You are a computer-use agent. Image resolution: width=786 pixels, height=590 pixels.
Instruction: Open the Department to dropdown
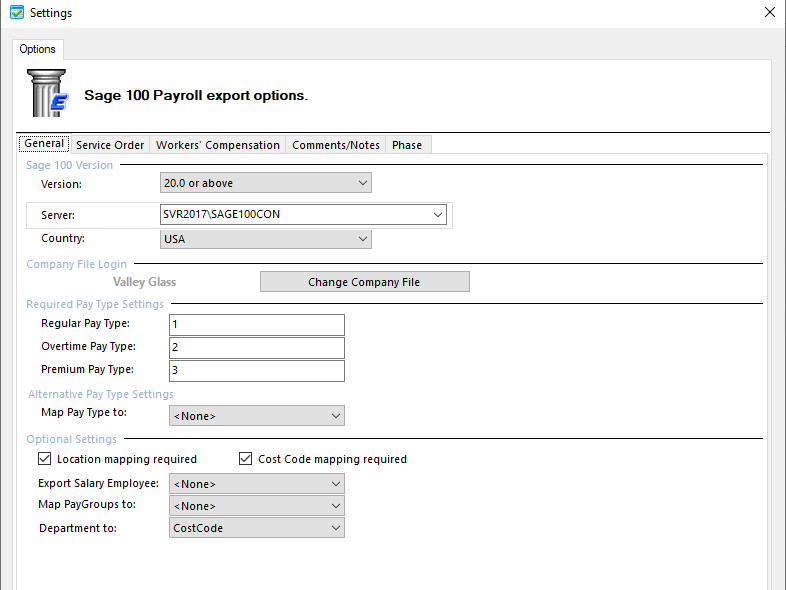(257, 528)
